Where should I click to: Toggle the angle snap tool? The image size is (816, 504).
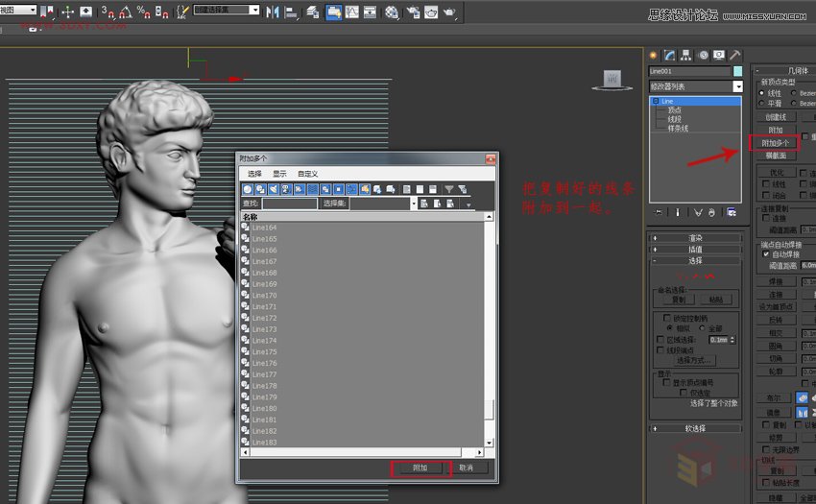pyautogui.click(x=126, y=12)
